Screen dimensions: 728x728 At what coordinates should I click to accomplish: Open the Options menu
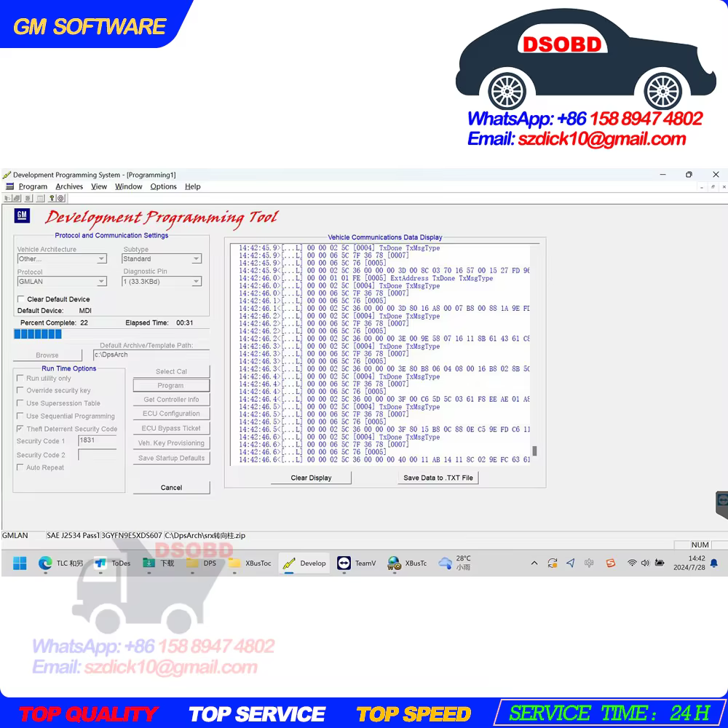pyautogui.click(x=163, y=186)
